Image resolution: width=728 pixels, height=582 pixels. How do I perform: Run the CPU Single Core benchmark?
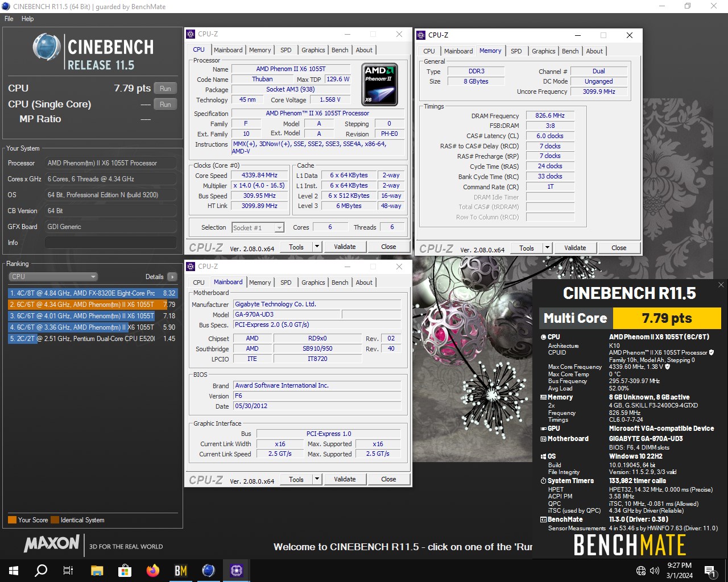coord(165,105)
